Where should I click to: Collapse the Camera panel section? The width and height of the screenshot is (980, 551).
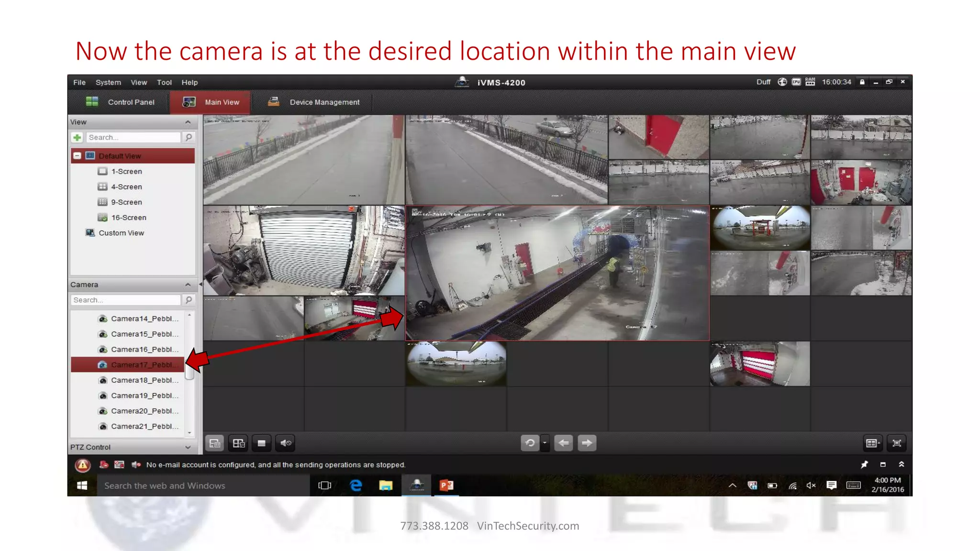188,285
